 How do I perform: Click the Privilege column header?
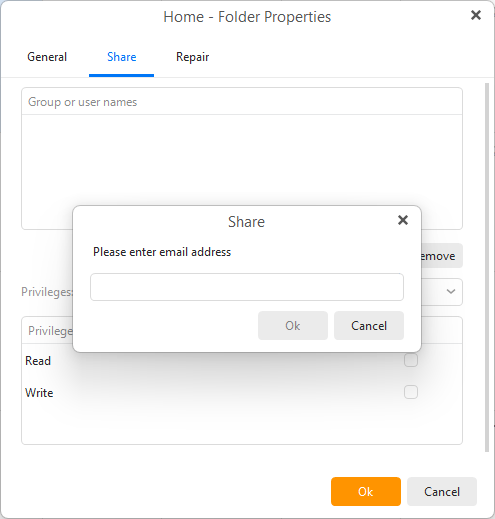50,330
